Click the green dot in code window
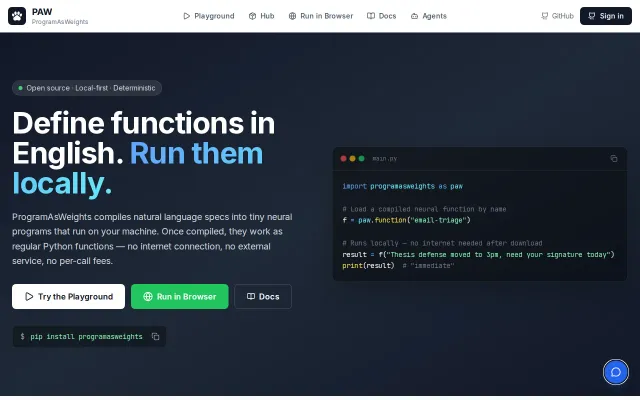Screen dimensions: 640x400 coord(361,158)
